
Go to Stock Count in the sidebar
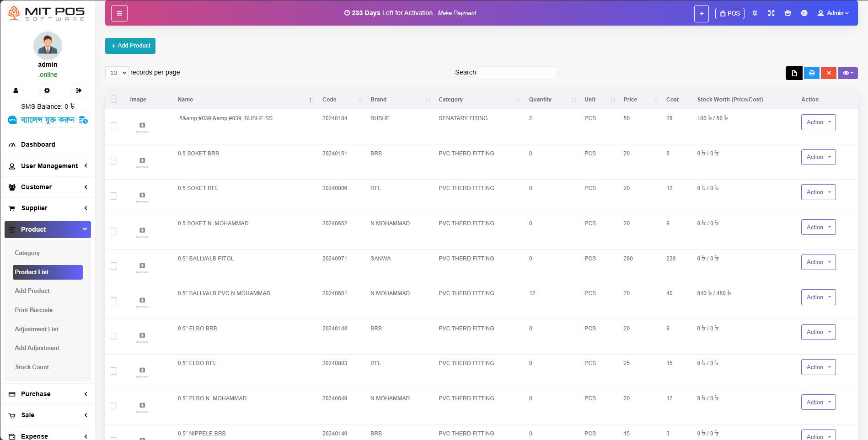coord(32,367)
